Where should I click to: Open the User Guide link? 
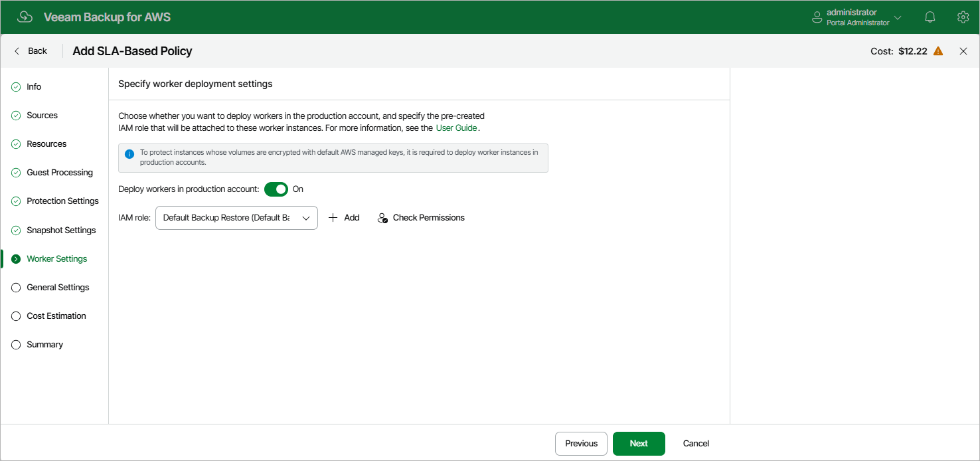point(456,128)
